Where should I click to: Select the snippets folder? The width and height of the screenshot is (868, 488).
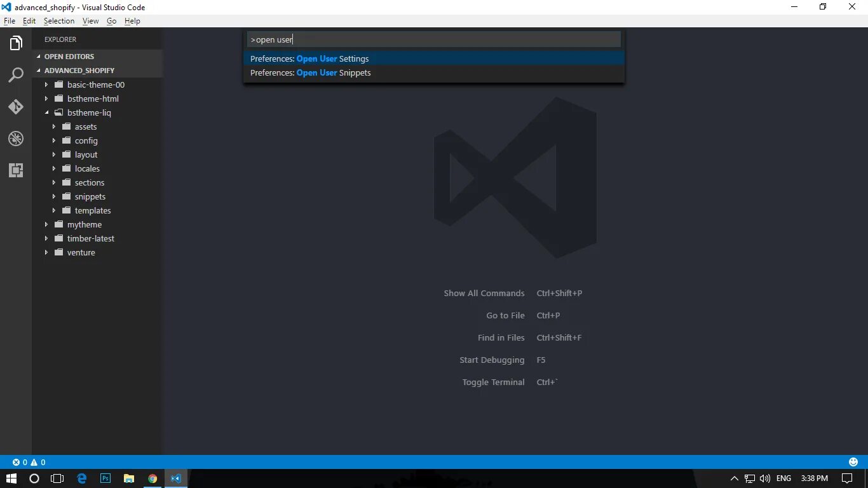[90, 196]
